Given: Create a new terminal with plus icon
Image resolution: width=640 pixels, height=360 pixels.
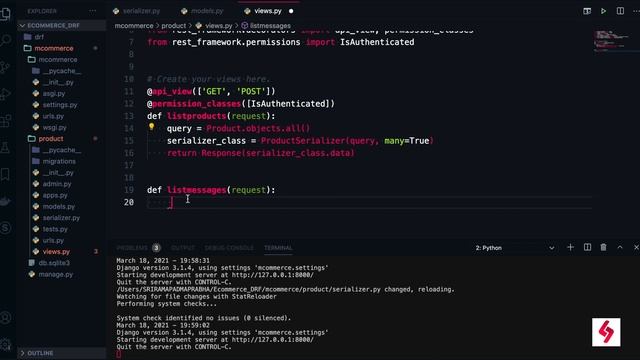Looking at the screenshot, I should (x=570, y=247).
